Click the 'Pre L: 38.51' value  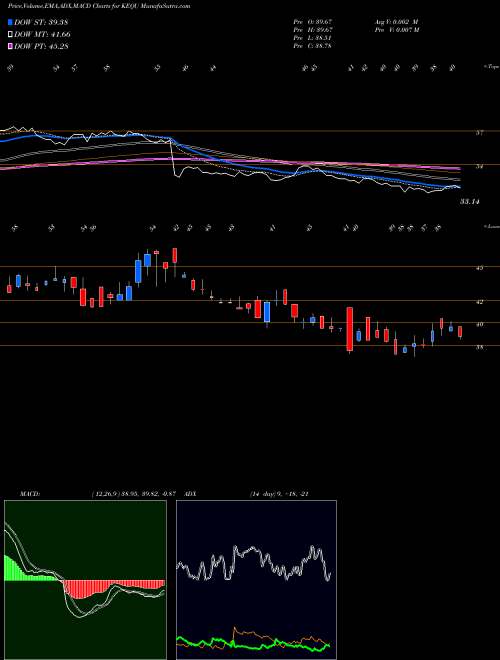(313, 38)
